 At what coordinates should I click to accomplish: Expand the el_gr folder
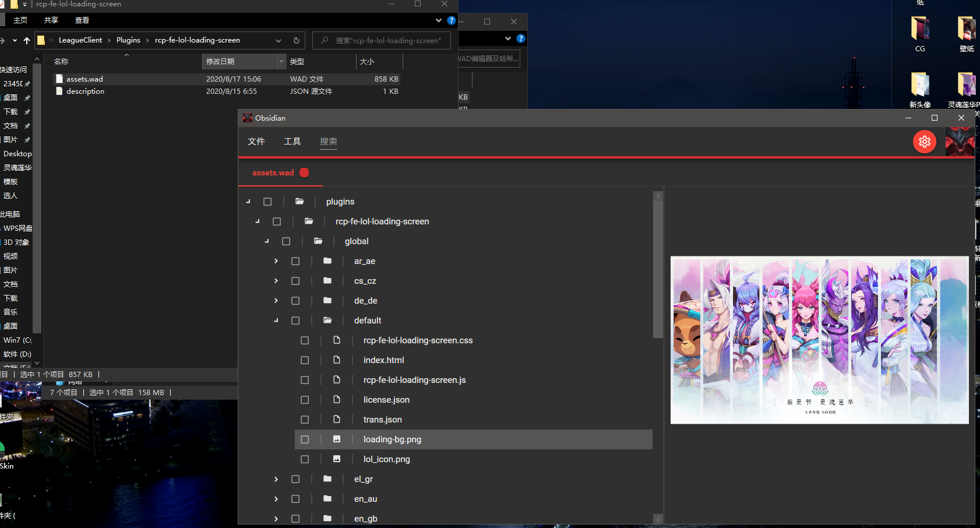276,479
